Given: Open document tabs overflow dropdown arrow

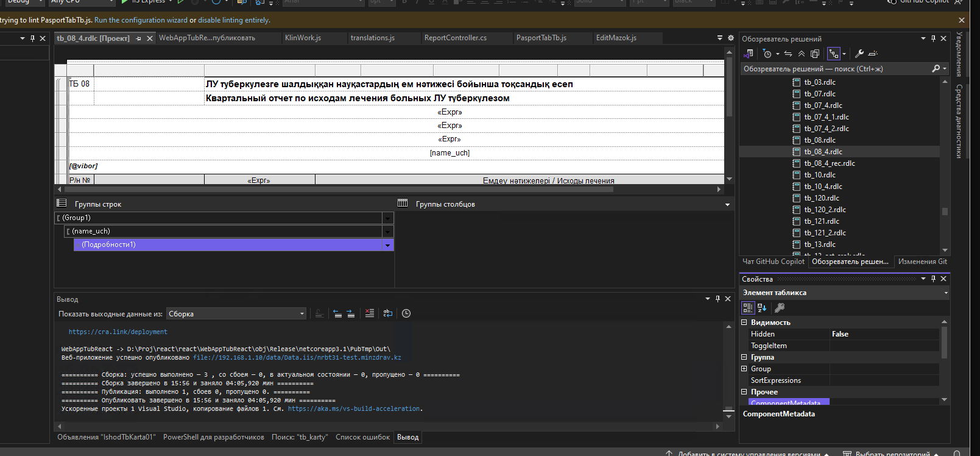Looking at the screenshot, I should 720,38.
